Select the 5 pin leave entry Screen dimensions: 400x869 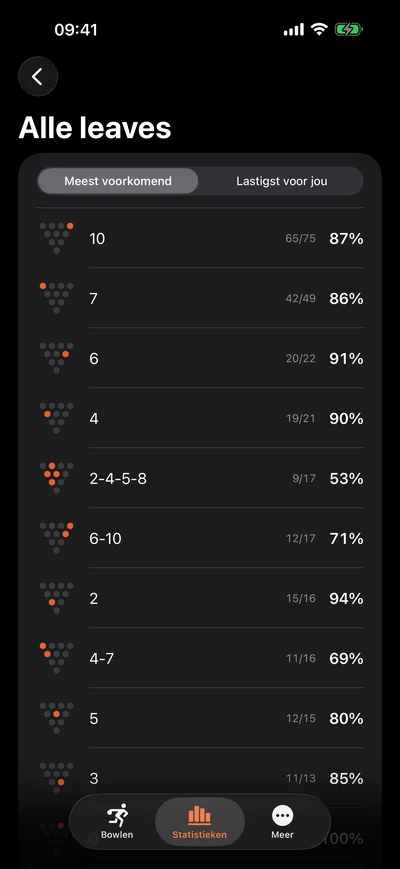pyautogui.click(x=200, y=718)
